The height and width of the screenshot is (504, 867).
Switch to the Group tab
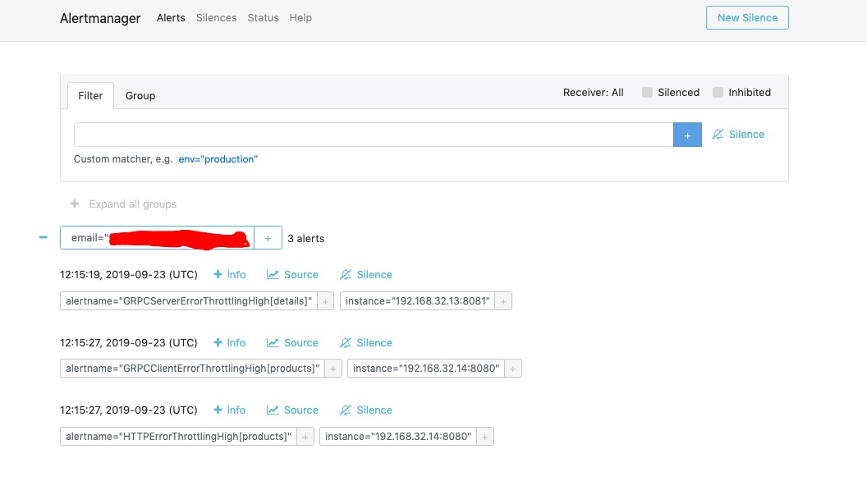pos(140,95)
